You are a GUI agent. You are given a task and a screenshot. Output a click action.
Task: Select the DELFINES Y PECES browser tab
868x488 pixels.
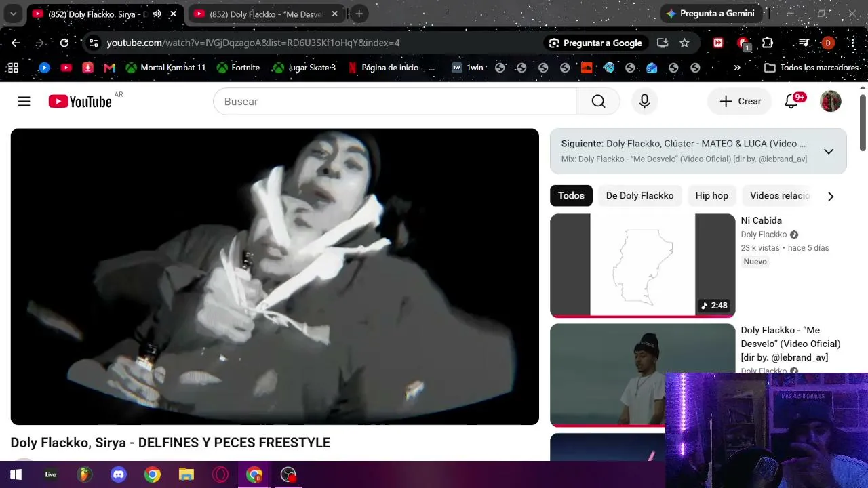click(105, 14)
